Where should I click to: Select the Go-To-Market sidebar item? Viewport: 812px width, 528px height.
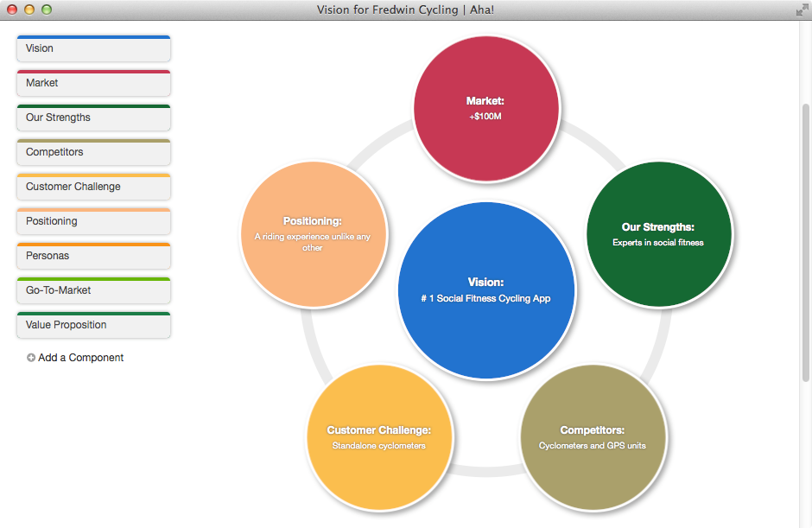click(x=92, y=290)
